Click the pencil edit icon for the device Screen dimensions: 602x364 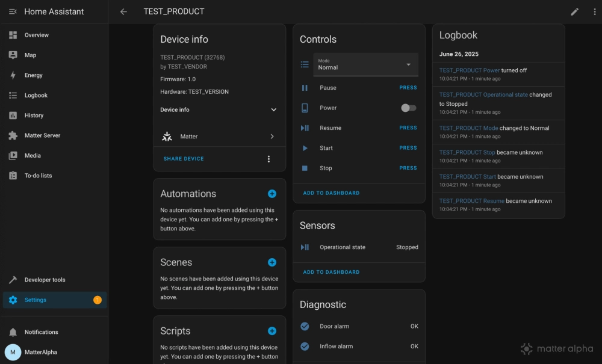574,11
